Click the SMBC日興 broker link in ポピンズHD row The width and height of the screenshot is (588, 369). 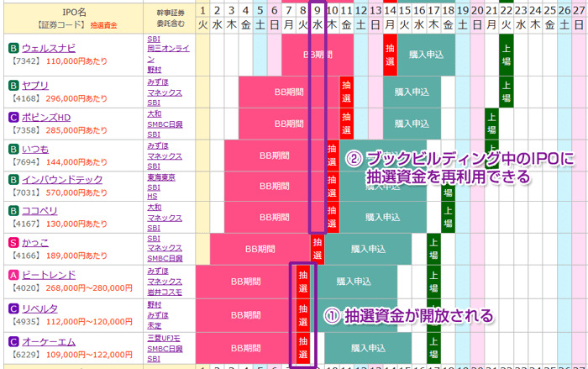tap(165, 124)
